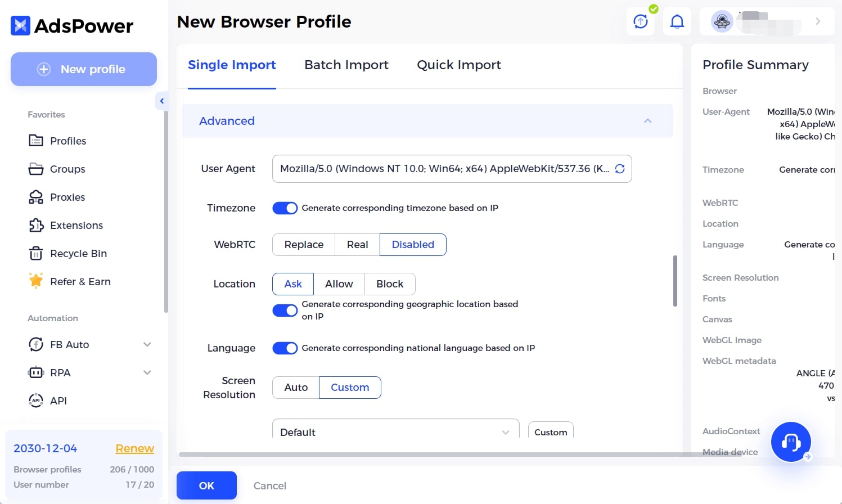Click the update upload icon in header

pyautogui.click(x=641, y=22)
